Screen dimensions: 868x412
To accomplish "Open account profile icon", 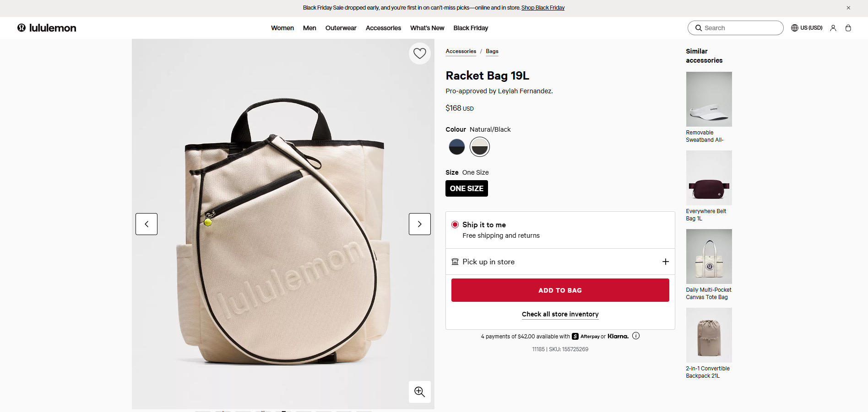I will [x=833, y=28].
